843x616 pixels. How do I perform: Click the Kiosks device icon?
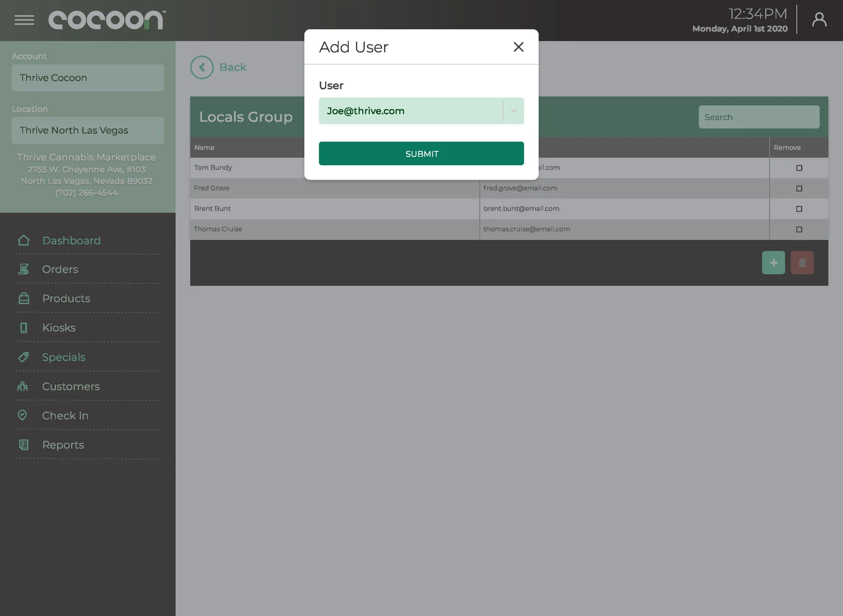click(24, 328)
